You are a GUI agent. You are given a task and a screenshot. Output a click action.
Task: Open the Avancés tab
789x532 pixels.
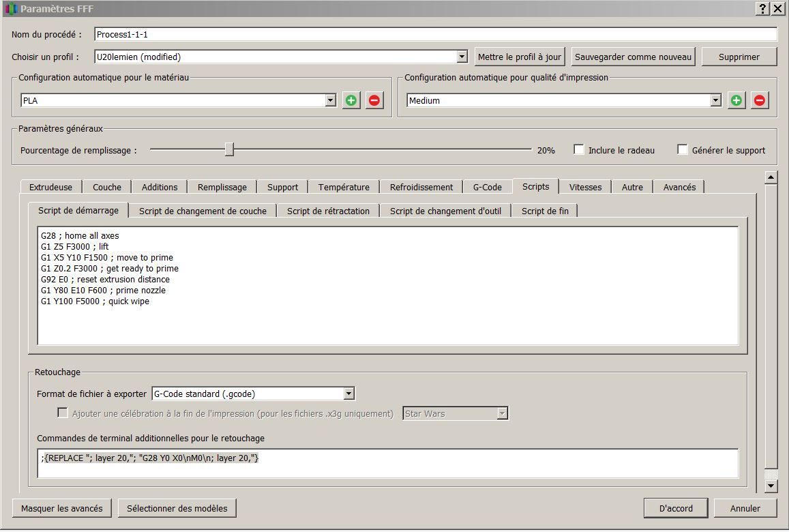click(679, 188)
